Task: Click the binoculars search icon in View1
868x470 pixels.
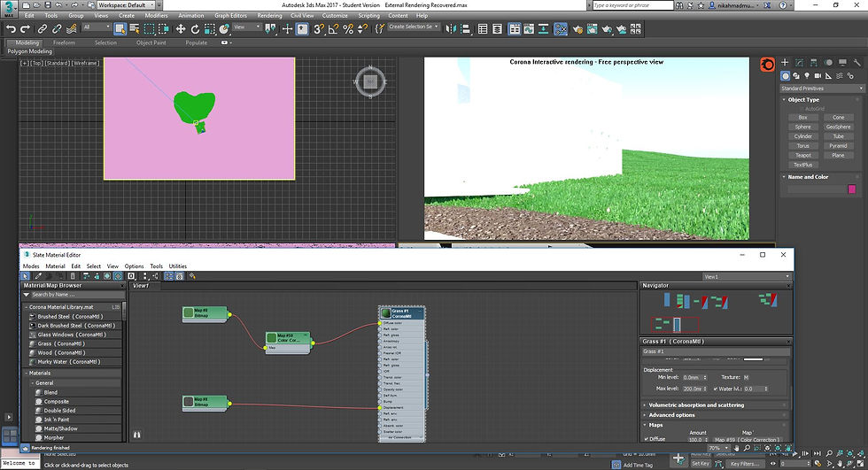Action: pos(136,435)
